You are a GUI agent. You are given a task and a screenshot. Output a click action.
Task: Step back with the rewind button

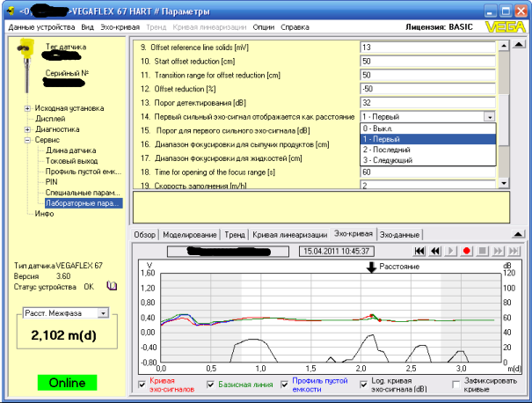(x=435, y=251)
